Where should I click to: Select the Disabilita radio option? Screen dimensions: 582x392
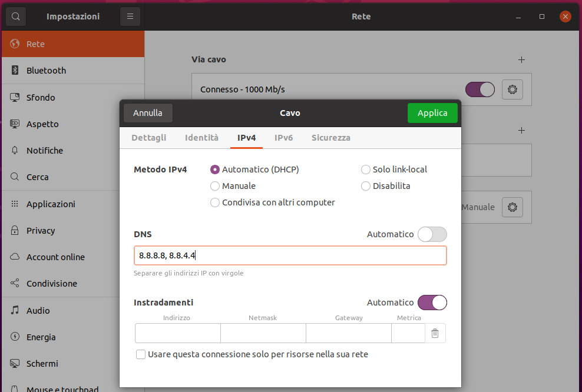[x=366, y=186]
